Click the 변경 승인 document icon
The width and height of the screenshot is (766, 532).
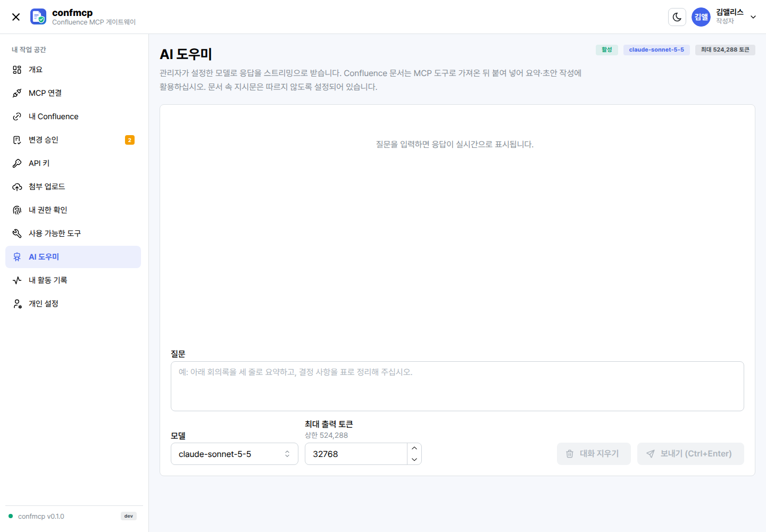pos(17,140)
